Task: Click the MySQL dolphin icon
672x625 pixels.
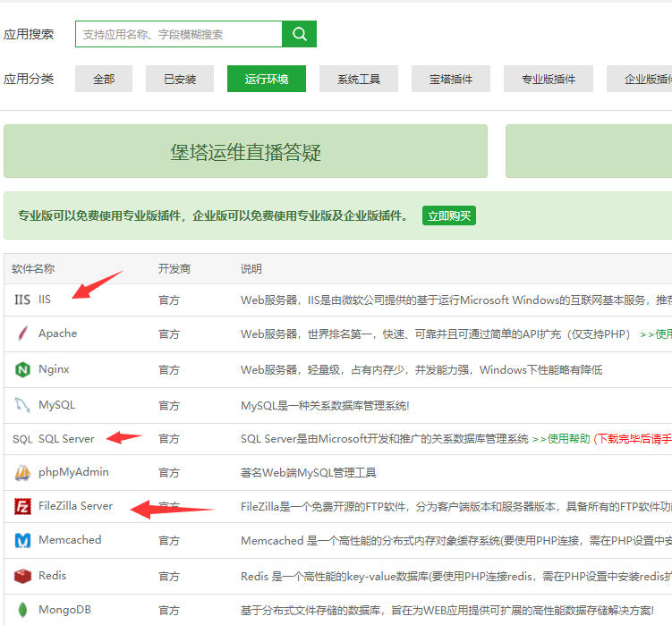Action: click(x=22, y=405)
